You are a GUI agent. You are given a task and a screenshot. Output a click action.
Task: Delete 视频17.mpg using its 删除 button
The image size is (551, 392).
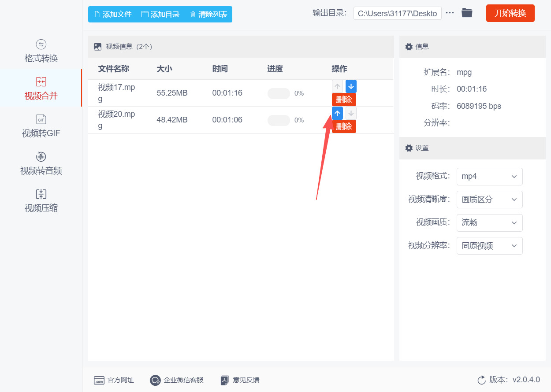[343, 100]
